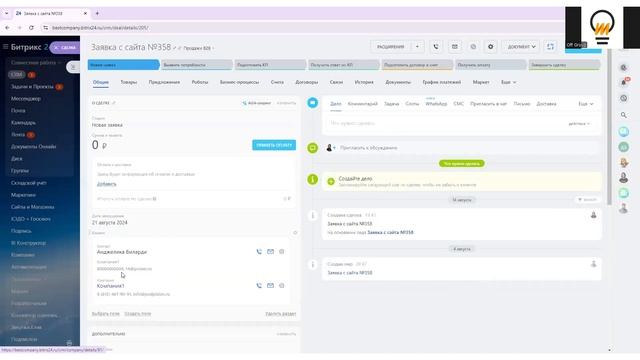
Task: Click the user avatar on Создана сделка entry
Action: [593, 215]
